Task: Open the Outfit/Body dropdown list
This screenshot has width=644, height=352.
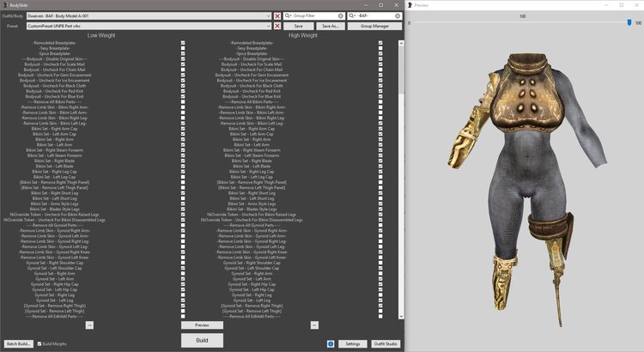Action: tap(269, 16)
